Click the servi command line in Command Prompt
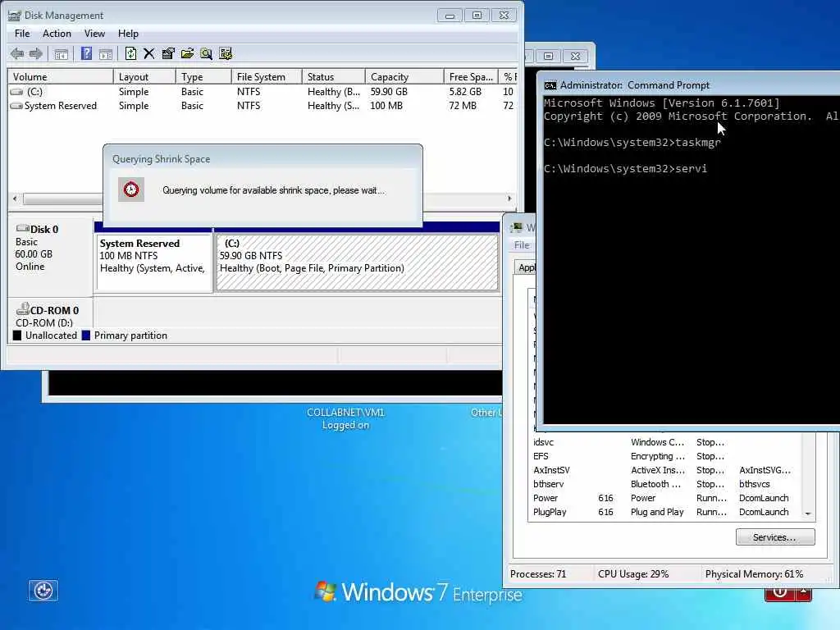This screenshot has height=630, width=840. pos(625,169)
